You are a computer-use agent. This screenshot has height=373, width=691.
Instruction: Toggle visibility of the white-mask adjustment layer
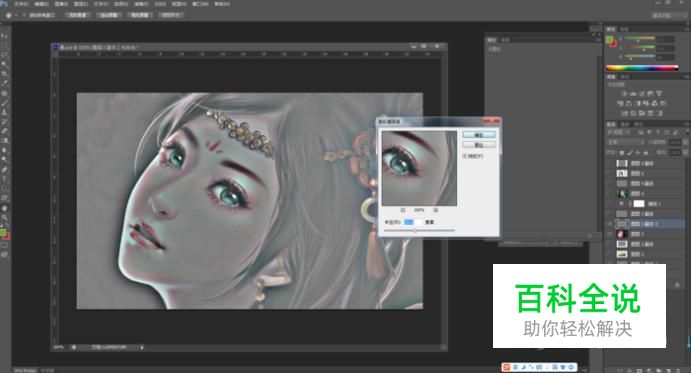pyautogui.click(x=610, y=204)
